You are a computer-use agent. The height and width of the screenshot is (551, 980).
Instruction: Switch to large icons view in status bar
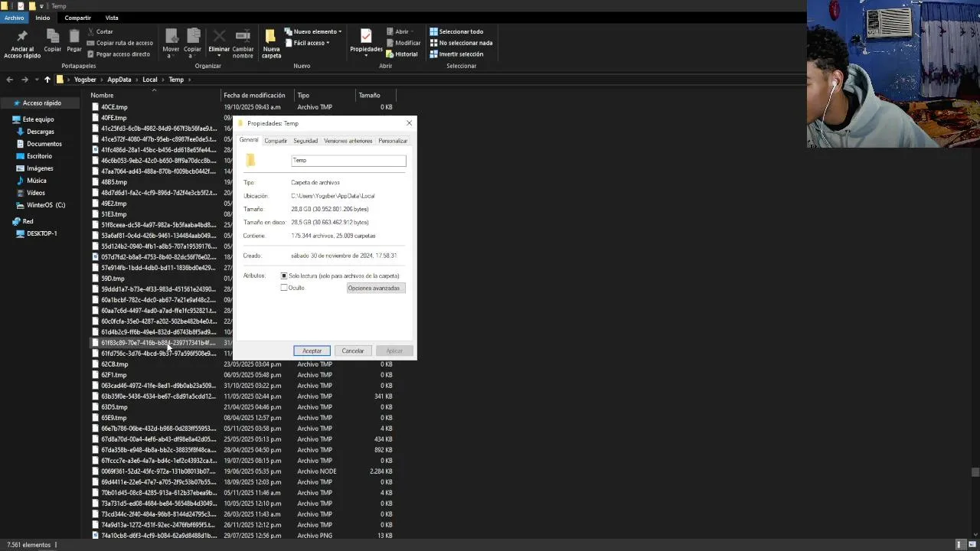[973, 544]
